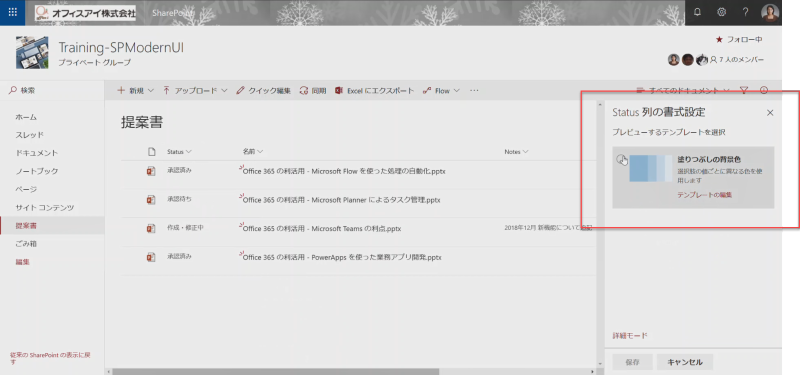Select Proposals library in navigation

(52, 226)
